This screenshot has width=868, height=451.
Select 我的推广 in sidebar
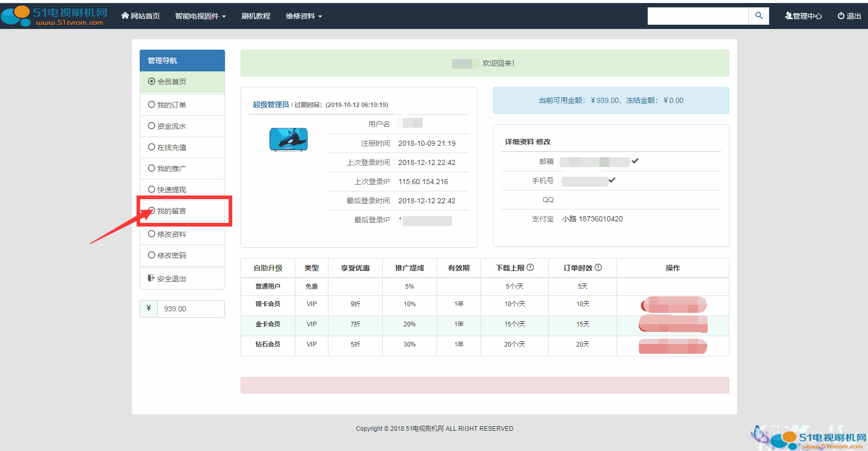click(182, 169)
